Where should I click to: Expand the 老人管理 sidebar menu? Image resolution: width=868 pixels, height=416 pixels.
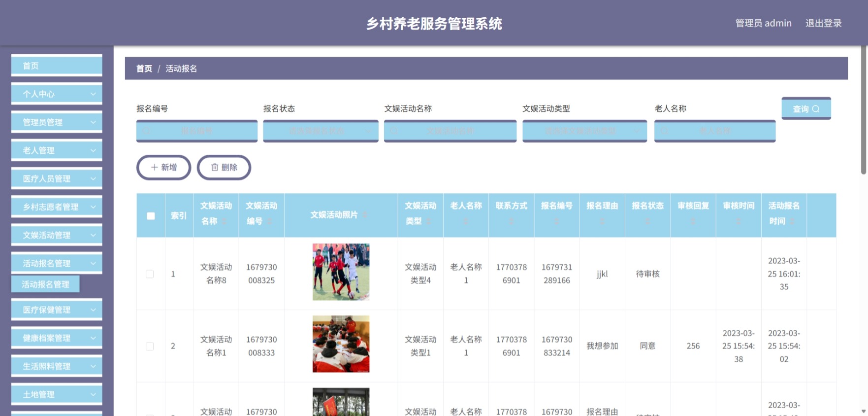pos(57,150)
